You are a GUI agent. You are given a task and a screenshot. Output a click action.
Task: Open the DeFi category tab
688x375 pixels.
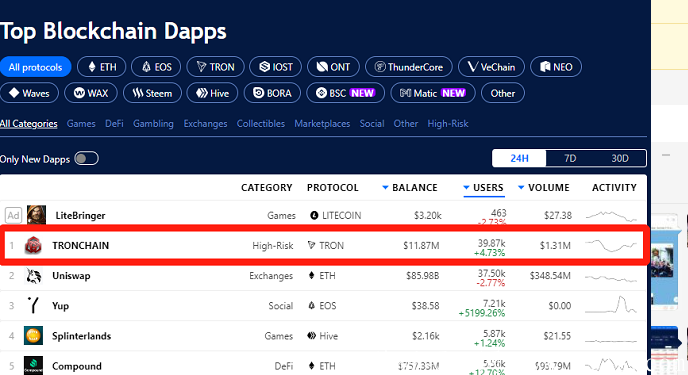click(x=114, y=124)
